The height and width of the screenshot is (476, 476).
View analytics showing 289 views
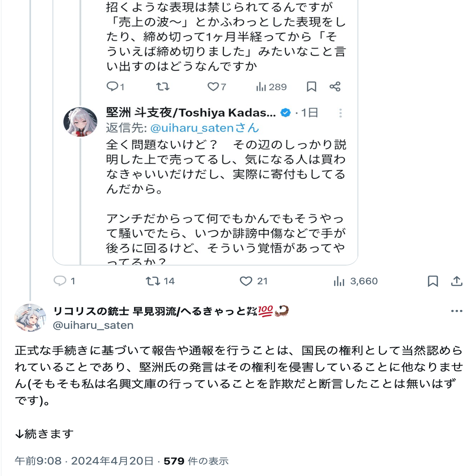point(272,87)
